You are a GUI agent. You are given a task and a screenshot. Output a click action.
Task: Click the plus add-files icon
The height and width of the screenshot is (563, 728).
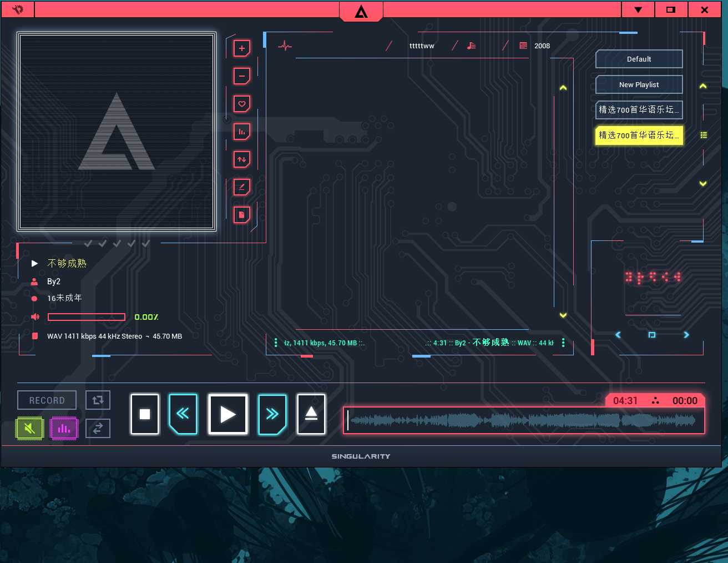pos(242,48)
